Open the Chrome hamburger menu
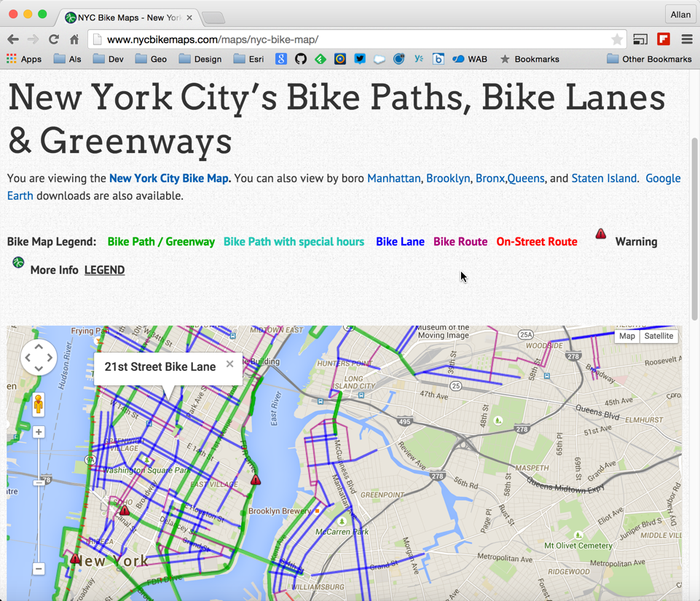This screenshot has height=601, width=700. [687, 39]
